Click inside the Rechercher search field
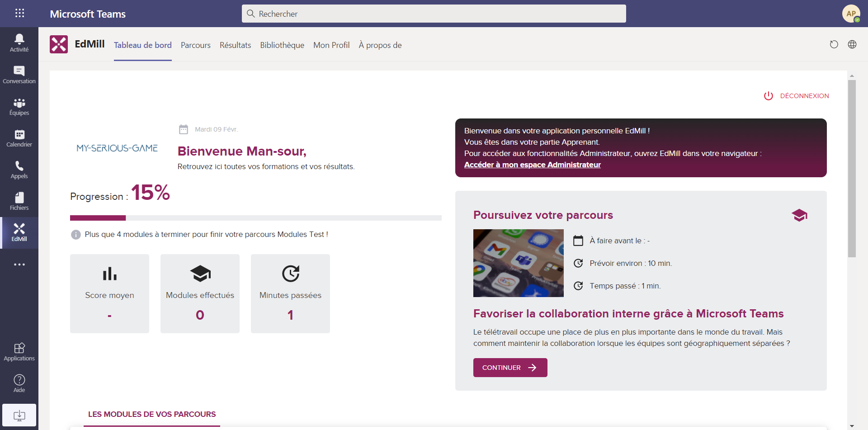868x430 pixels. 434,14
